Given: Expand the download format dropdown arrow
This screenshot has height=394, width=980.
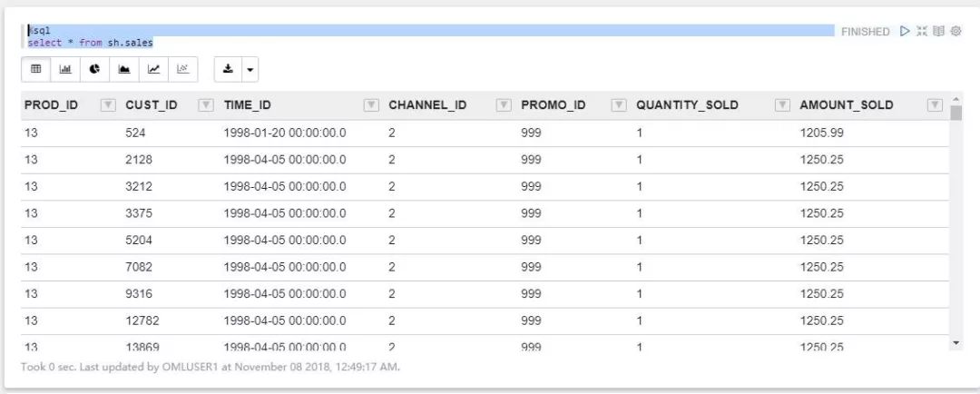Looking at the screenshot, I should [249, 68].
